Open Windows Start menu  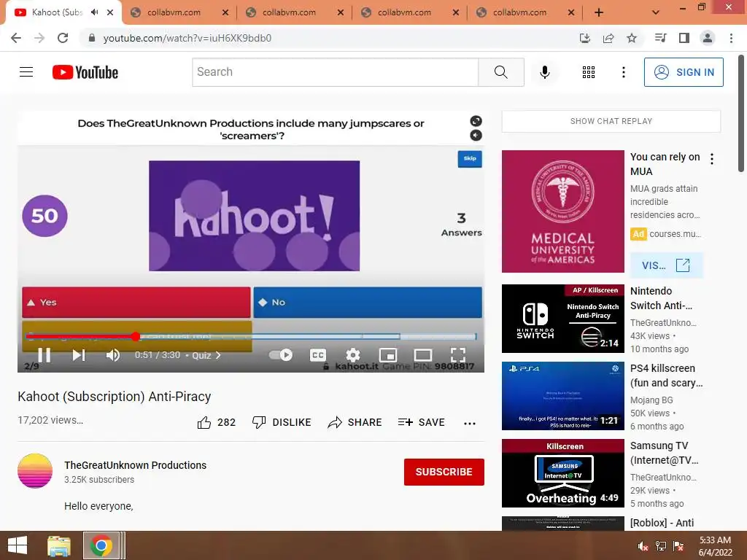[18, 545]
